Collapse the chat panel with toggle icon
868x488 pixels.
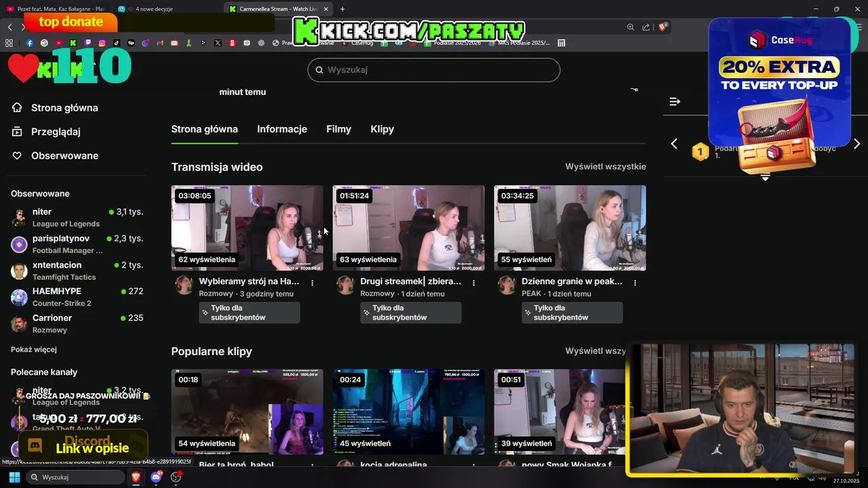[x=675, y=102]
